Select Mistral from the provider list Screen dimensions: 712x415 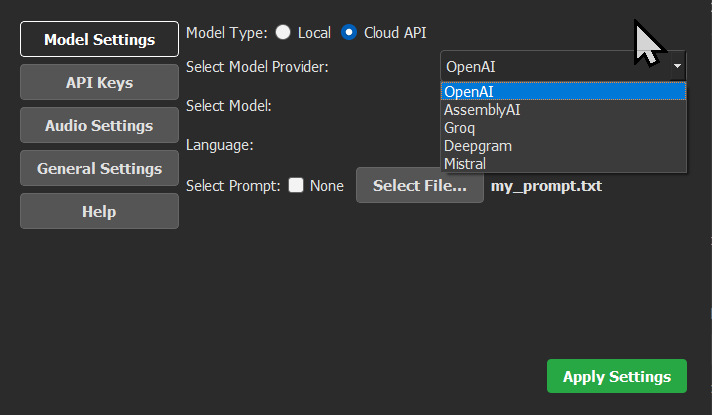pyautogui.click(x=563, y=163)
